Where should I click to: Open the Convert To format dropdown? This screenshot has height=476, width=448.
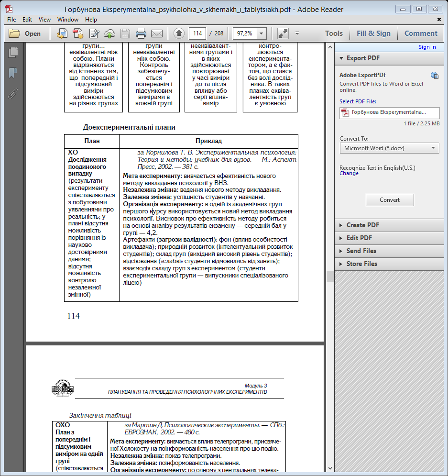click(x=389, y=148)
